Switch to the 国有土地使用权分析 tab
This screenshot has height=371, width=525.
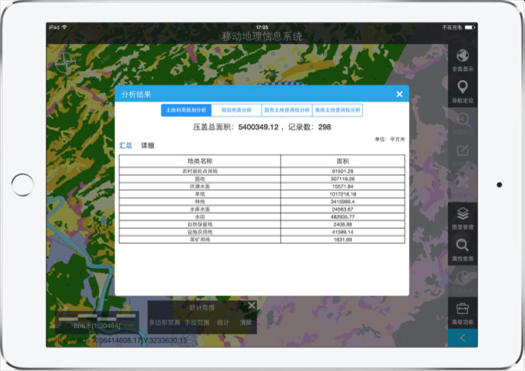tap(287, 110)
